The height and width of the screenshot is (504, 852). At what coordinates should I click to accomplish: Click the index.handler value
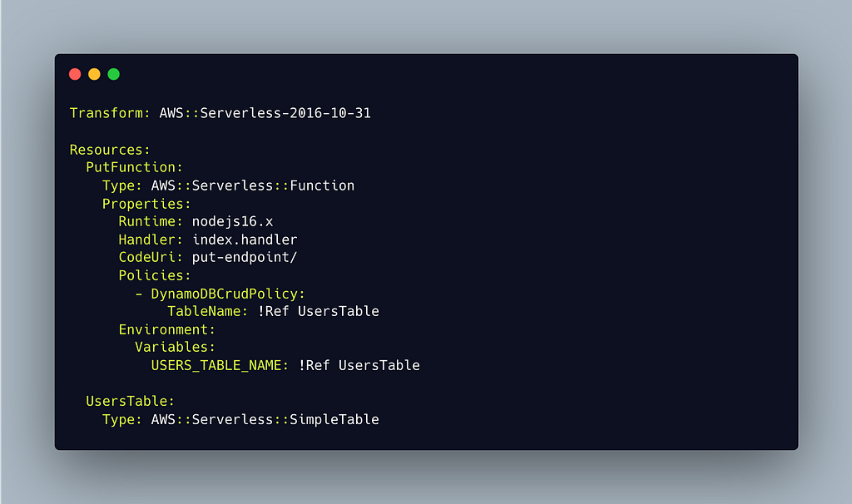tap(245, 240)
